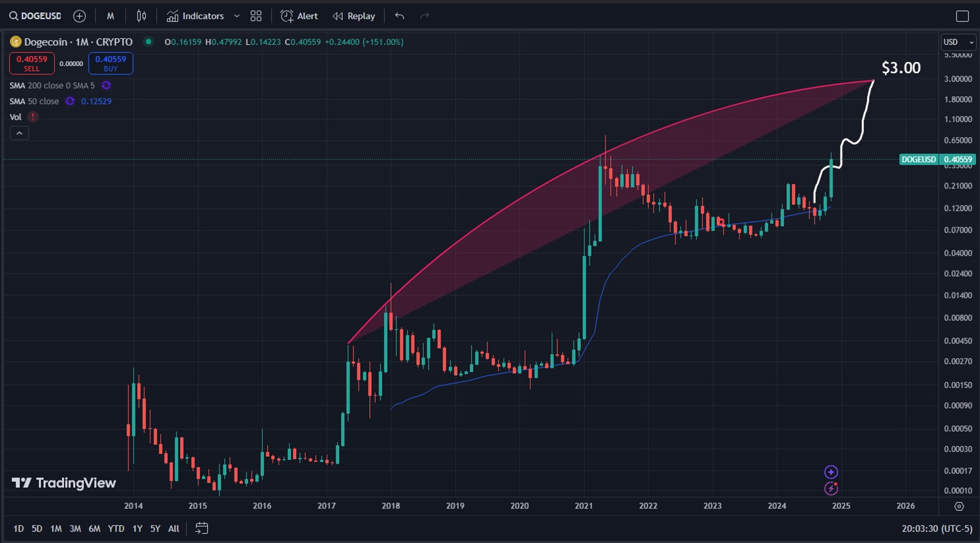Select the 1Y time range tab
980x543 pixels.
137,529
